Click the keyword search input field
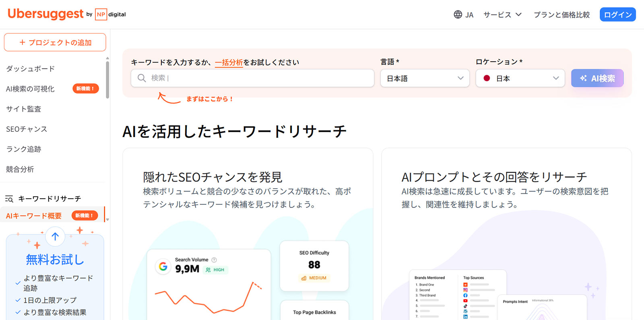This screenshot has width=644, height=320. pos(252,78)
